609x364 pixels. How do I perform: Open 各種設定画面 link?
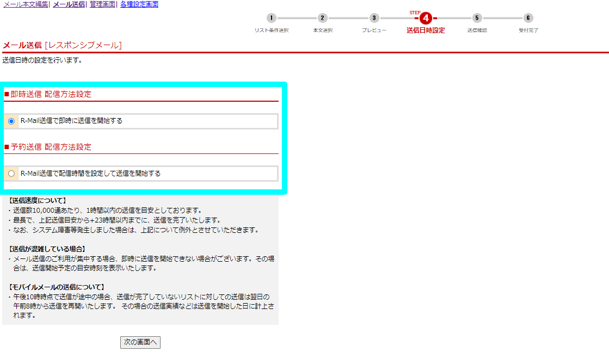[x=139, y=4]
